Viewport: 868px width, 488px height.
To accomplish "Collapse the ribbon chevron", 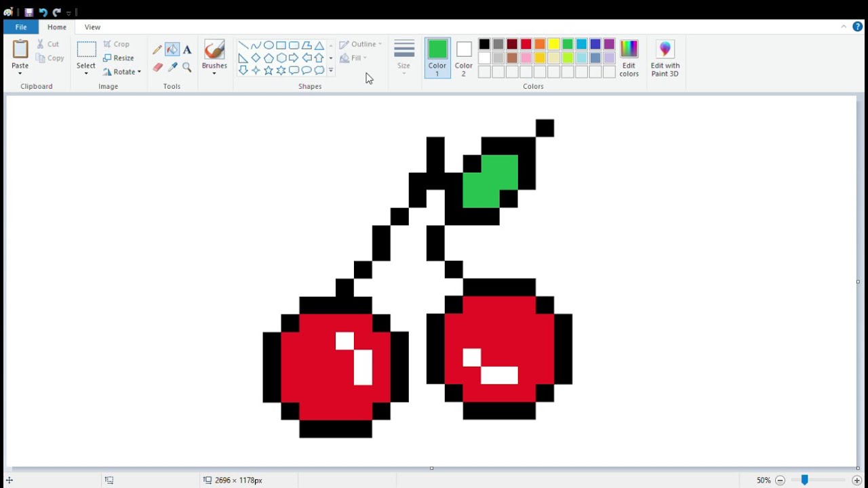I will 844,26.
